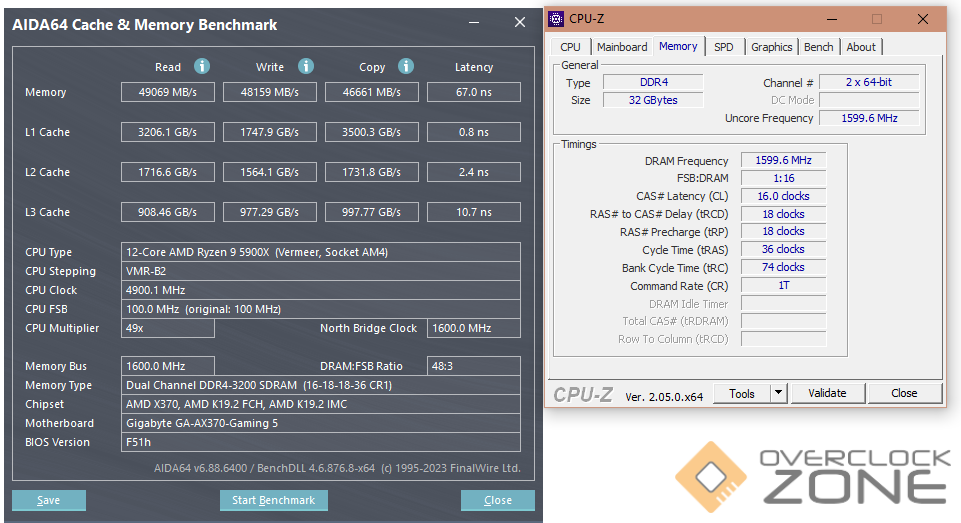The height and width of the screenshot is (523, 961).
Task: Click Save in the AIDA64 window
Action: [48, 500]
